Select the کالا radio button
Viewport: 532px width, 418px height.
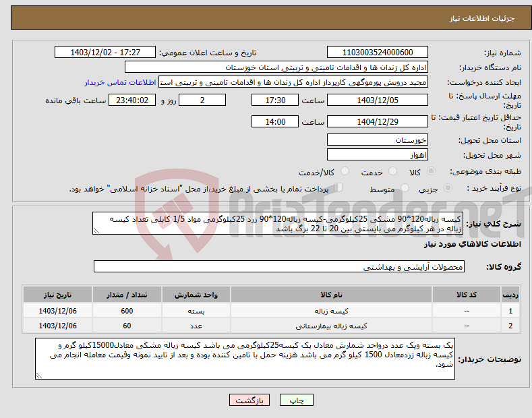[431, 171]
